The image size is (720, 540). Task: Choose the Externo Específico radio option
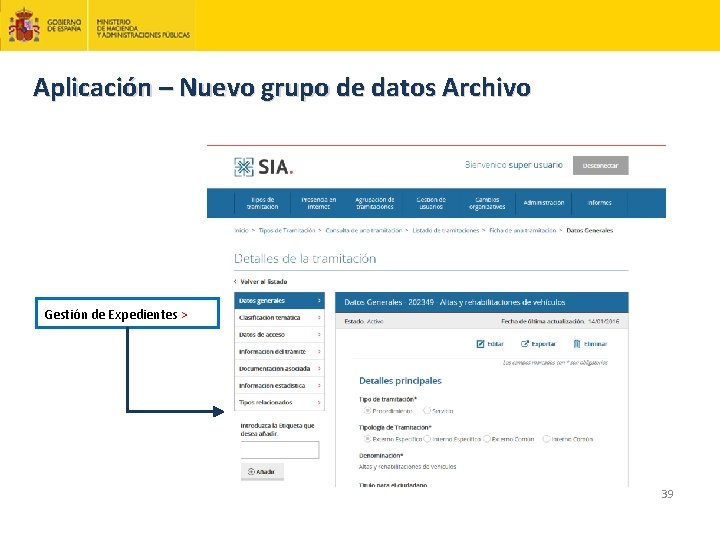pos(367,439)
